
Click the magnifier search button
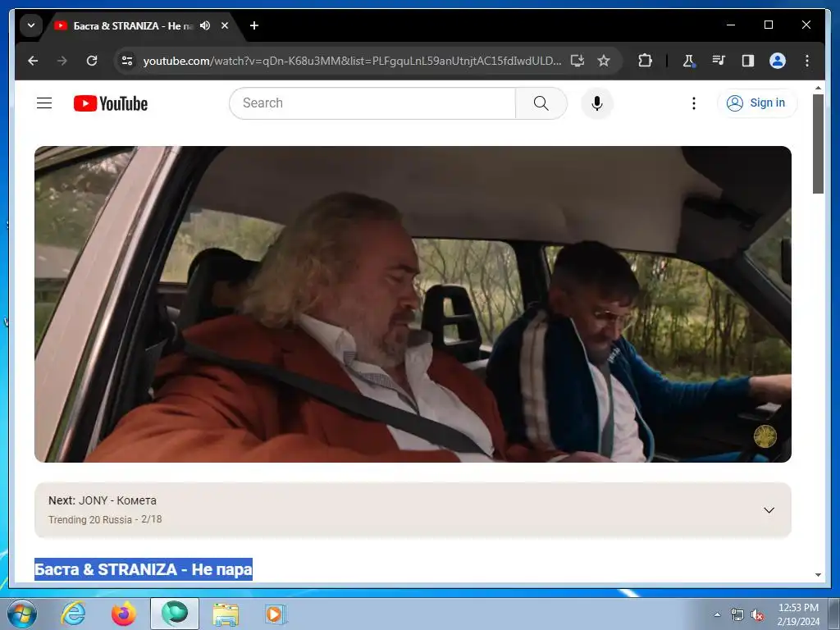pyautogui.click(x=541, y=103)
